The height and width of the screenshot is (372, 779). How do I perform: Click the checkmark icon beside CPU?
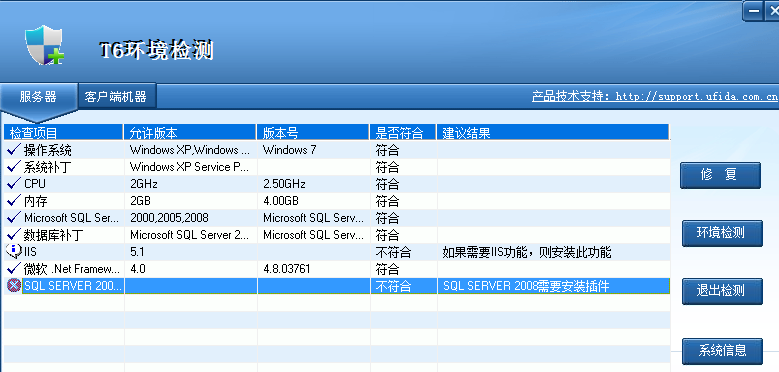coord(14,183)
